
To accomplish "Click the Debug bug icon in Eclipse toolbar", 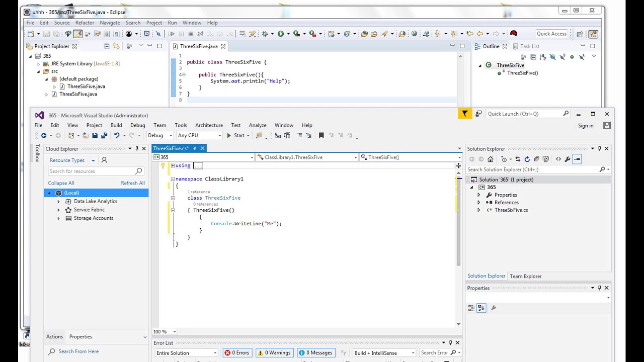I will [x=265, y=34].
